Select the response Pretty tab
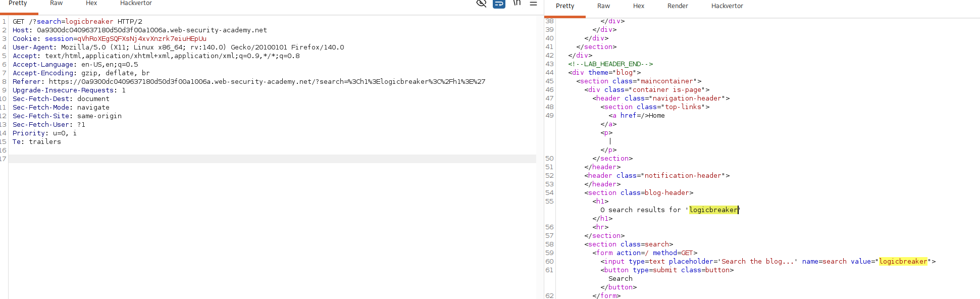Viewport: 980px width, 299px height. tap(565, 6)
